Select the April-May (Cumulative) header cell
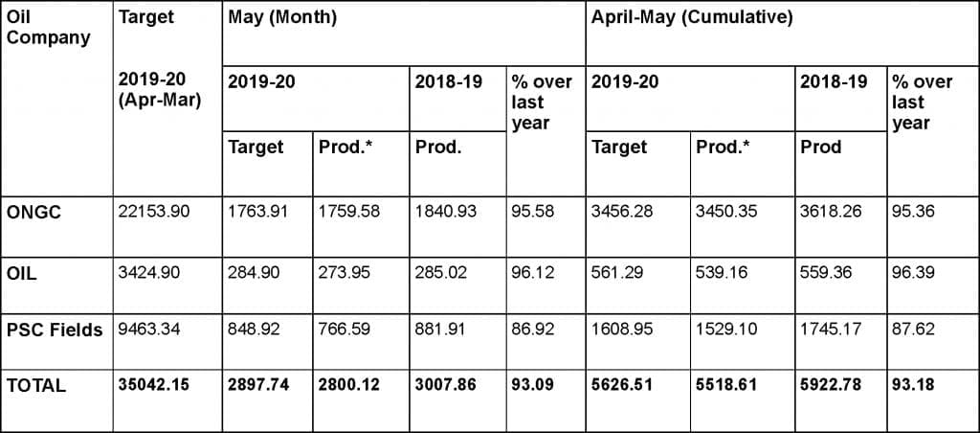Viewport: 980px width, 433px height. pyautogui.click(x=691, y=18)
